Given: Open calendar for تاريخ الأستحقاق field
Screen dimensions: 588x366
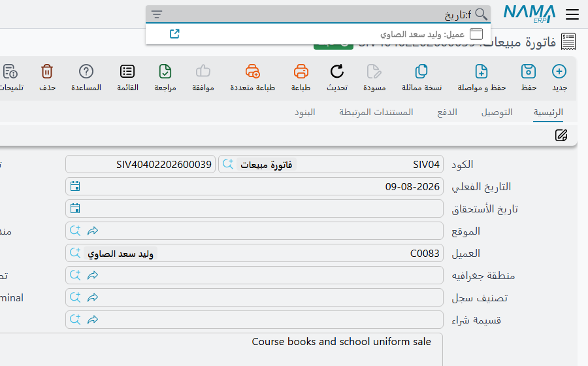Looking at the screenshot, I should [x=75, y=208].
